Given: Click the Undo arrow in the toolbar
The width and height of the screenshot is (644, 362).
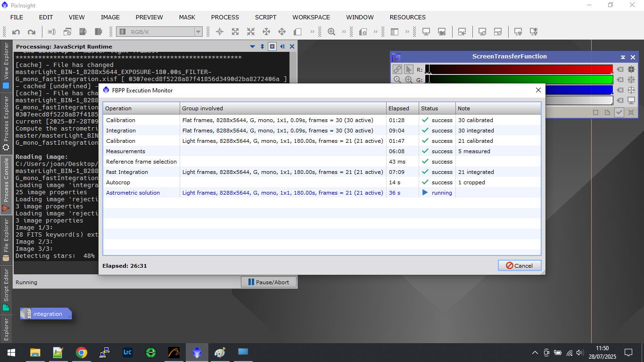Looking at the screenshot, I should click(16, 32).
